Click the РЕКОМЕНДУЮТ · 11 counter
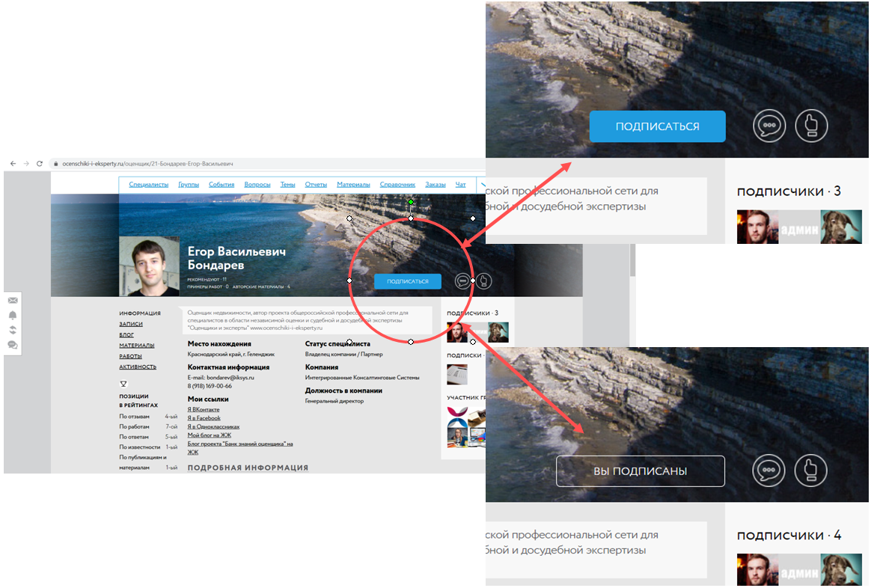 pos(207,279)
